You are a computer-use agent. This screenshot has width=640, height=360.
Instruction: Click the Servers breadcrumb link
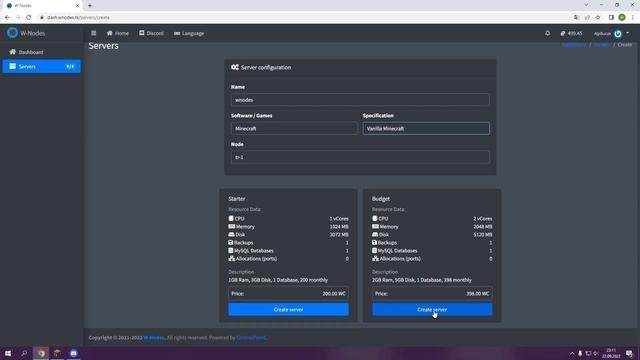click(602, 44)
